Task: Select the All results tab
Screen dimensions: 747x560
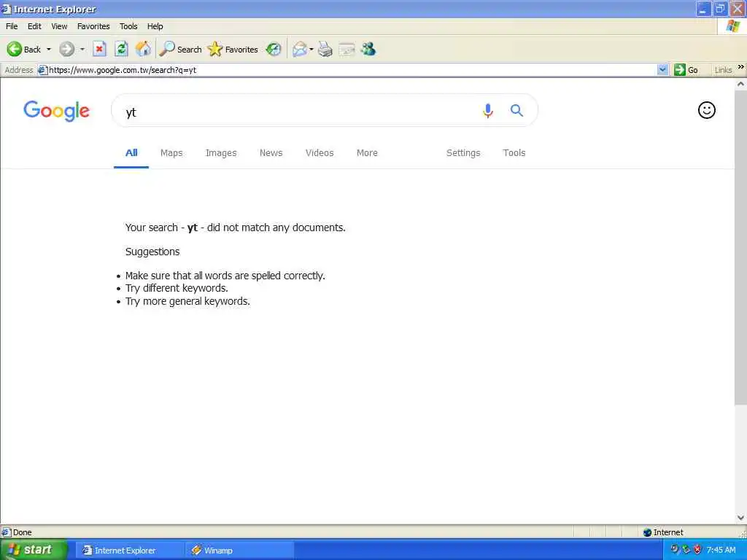Action: (131, 153)
